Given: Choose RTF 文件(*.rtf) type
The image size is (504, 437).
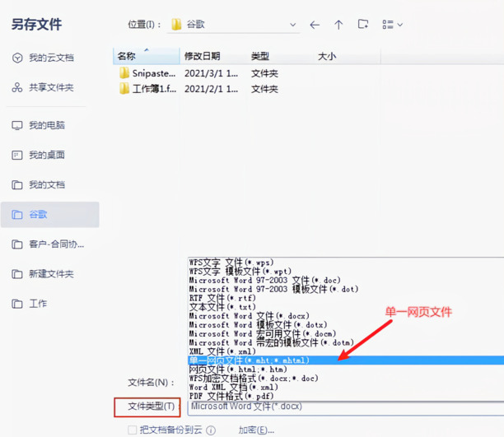Looking at the screenshot, I should point(346,298).
